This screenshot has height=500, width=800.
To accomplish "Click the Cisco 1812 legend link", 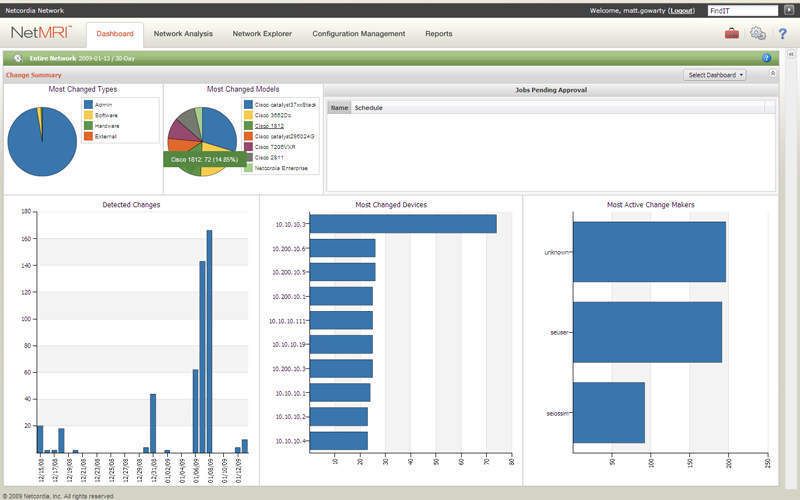I will (269, 126).
